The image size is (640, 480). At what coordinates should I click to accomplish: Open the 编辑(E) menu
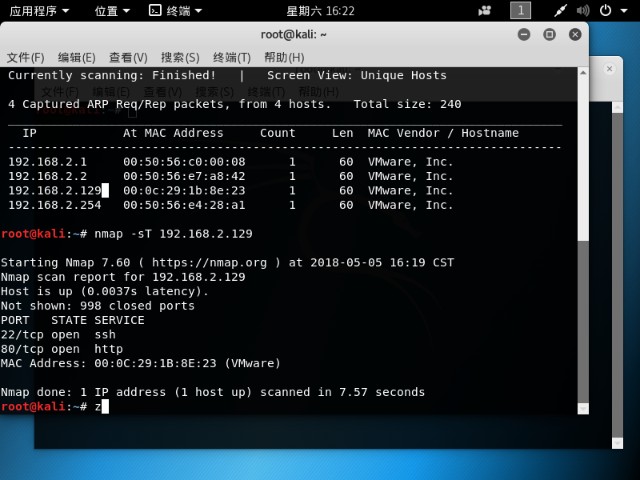click(77, 58)
